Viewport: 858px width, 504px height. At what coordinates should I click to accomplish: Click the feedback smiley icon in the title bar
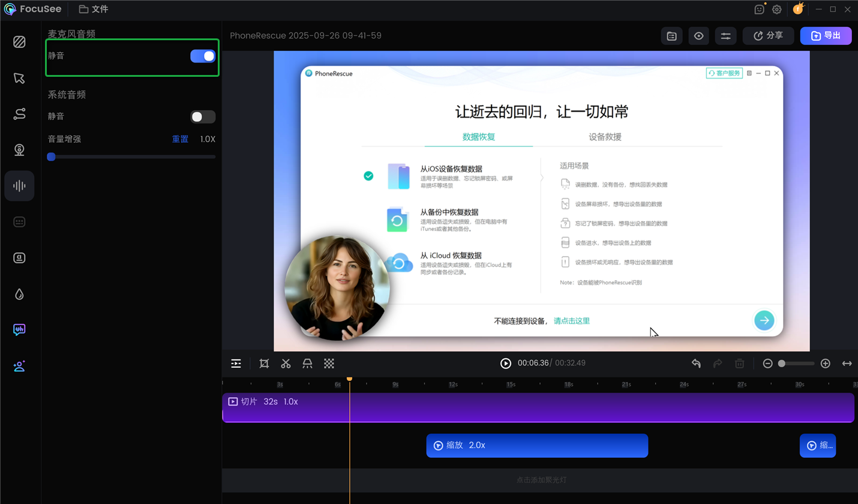(760, 10)
